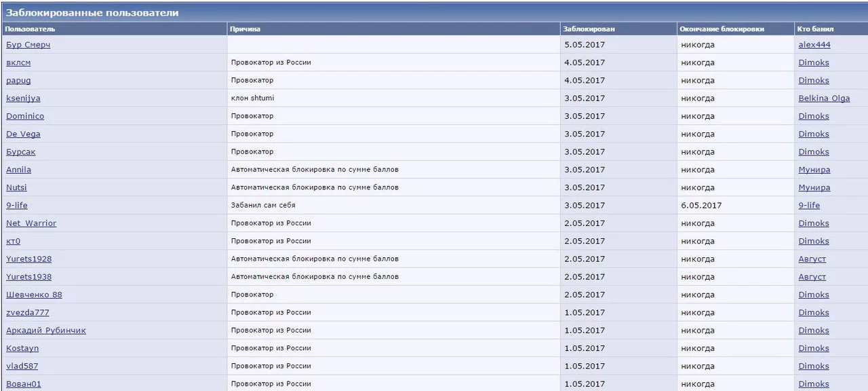
Task: Open moderator Dimoks in Вован01 row
Action: pyautogui.click(x=814, y=384)
